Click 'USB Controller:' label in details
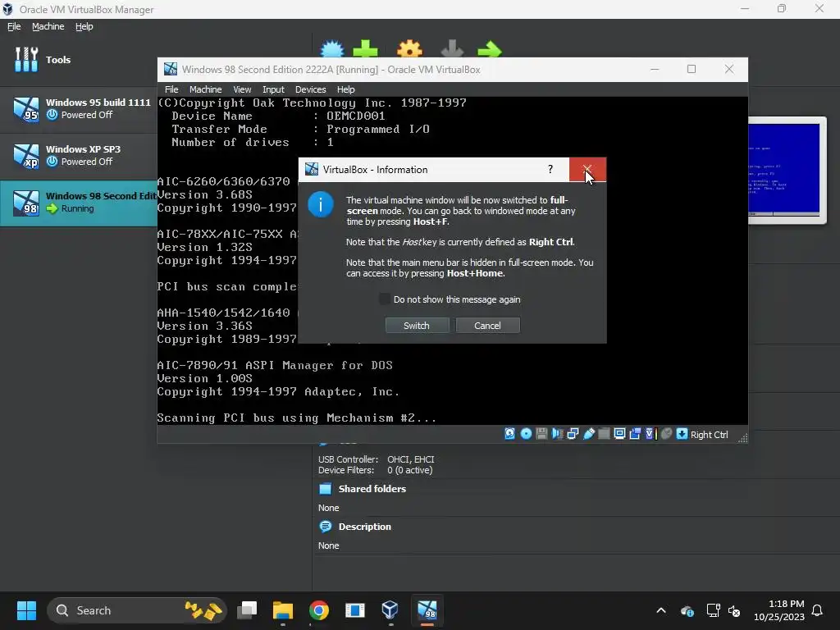The image size is (840, 630). click(348, 459)
